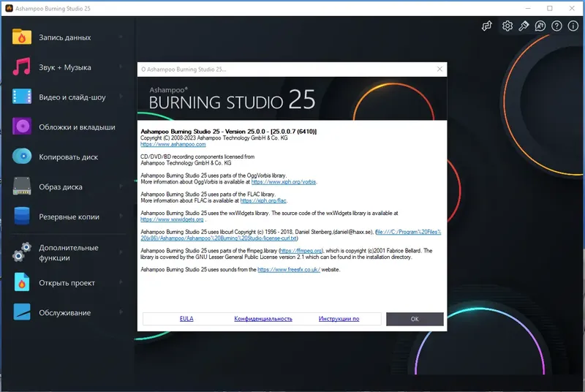
Task: Open help with the question mark icon
Action: (x=556, y=26)
